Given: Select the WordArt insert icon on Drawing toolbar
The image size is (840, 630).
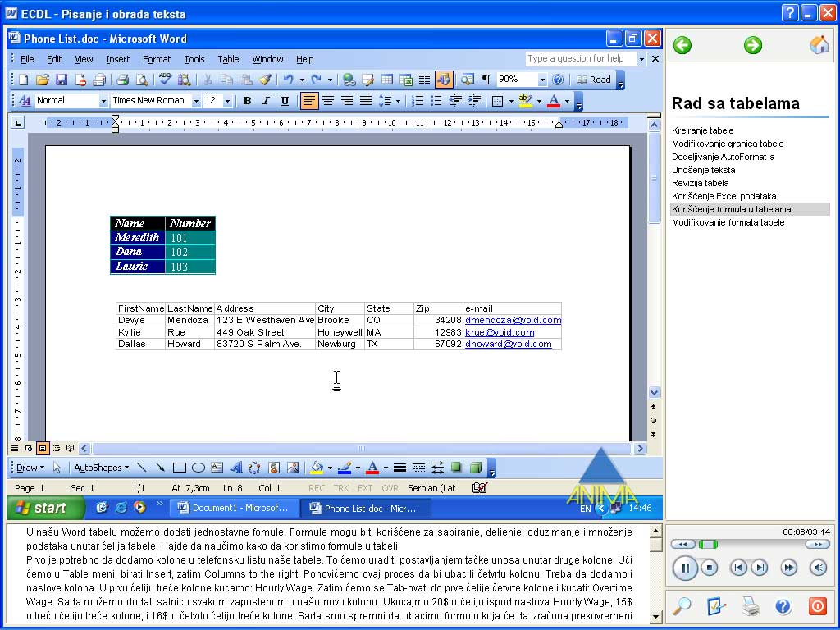Looking at the screenshot, I should 235,468.
